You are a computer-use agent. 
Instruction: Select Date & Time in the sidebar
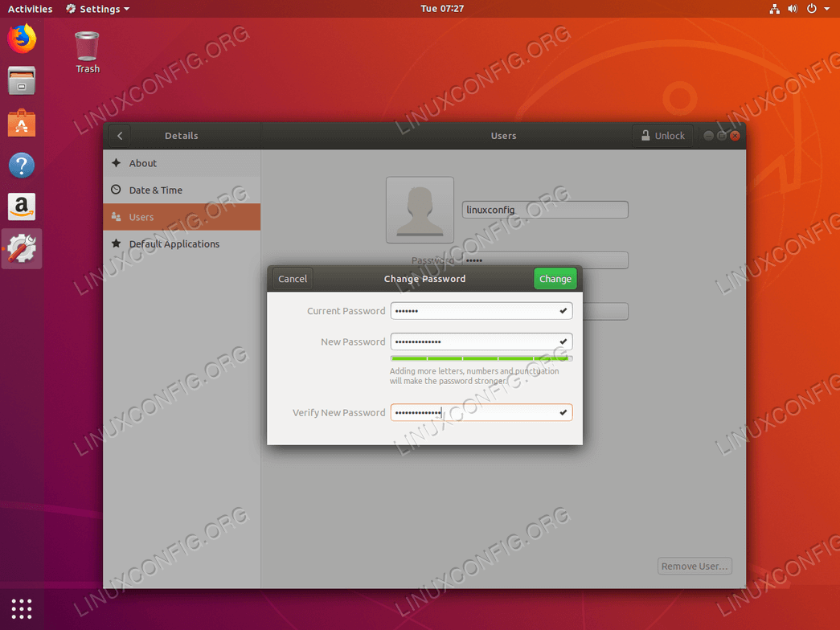click(x=182, y=190)
